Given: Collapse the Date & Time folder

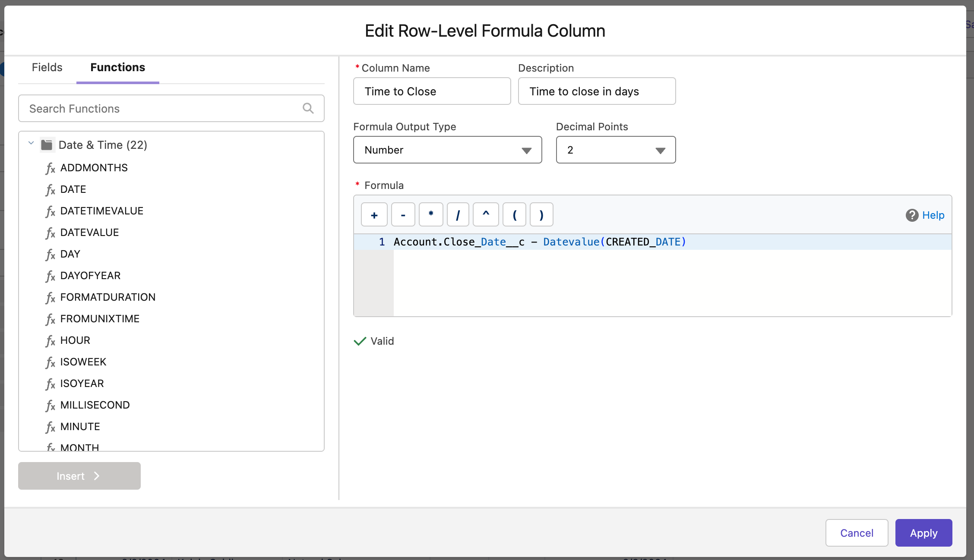Looking at the screenshot, I should click(31, 144).
